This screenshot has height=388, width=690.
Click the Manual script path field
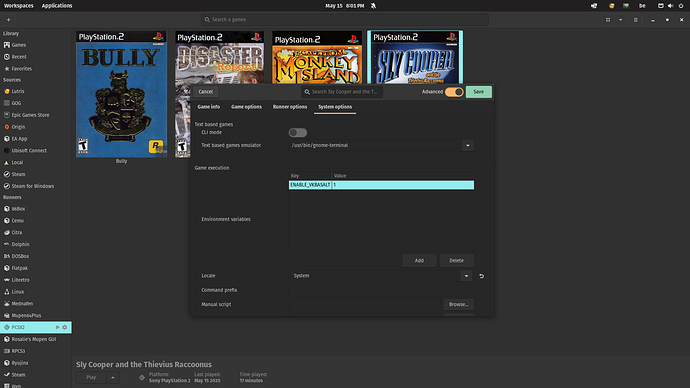click(x=364, y=304)
